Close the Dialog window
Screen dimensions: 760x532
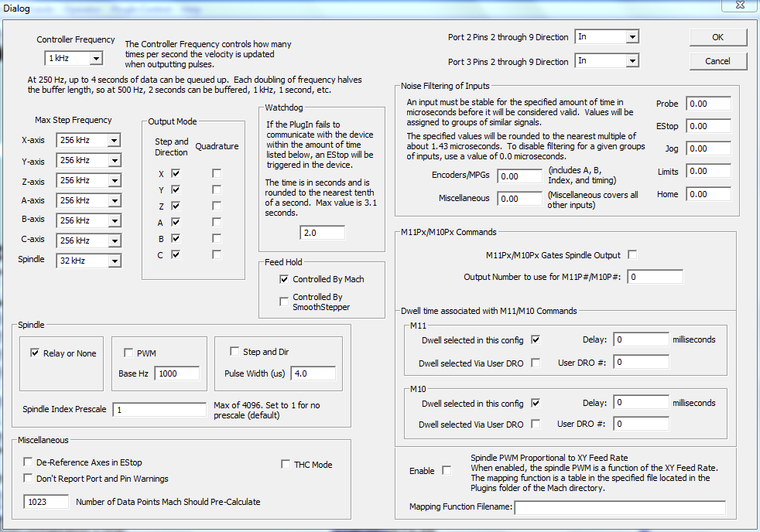tap(738, 6)
